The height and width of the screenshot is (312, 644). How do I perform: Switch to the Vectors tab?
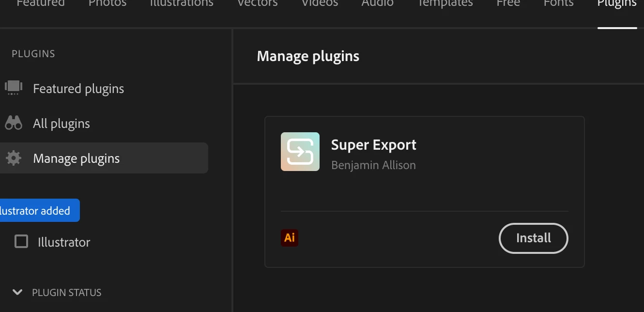(258, 3)
